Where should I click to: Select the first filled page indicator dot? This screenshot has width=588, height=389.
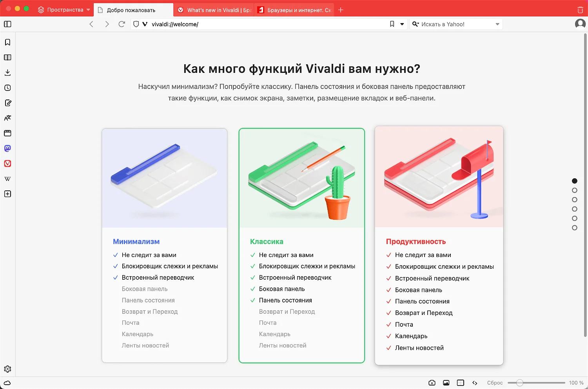click(575, 181)
